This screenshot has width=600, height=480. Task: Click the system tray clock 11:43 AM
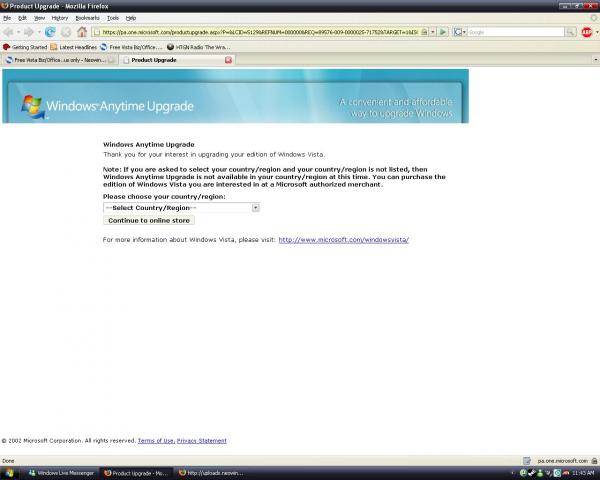coord(583,473)
